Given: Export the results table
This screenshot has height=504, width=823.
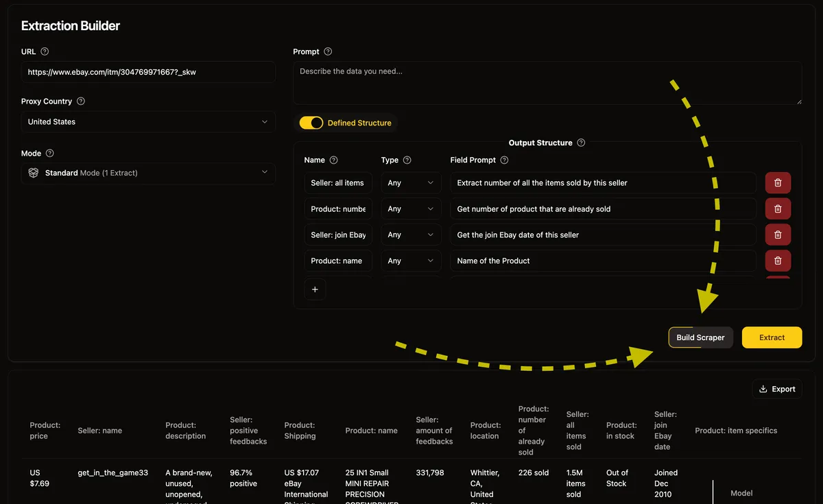Looking at the screenshot, I should click(777, 389).
